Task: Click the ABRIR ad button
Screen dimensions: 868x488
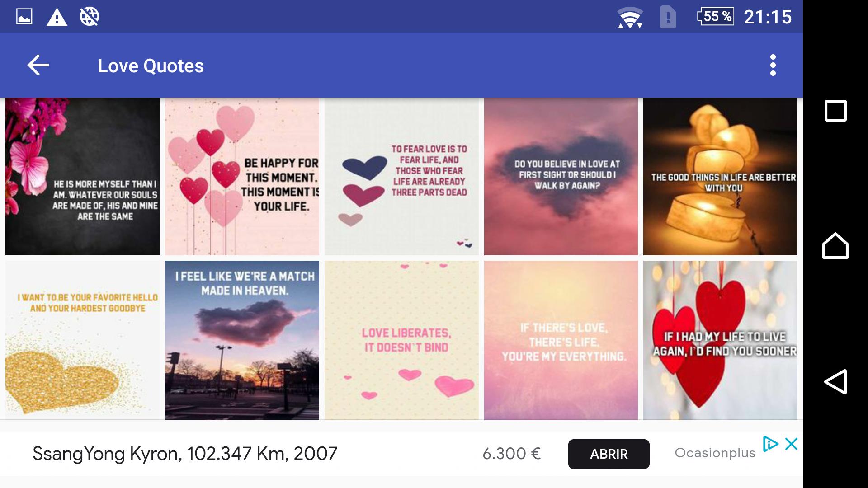Action: 609,454
